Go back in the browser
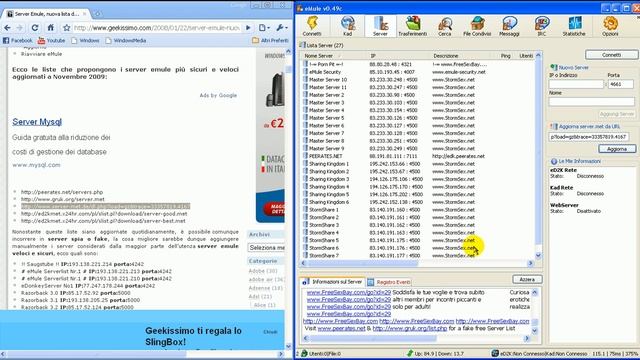The image size is (640, 360). [x=7, y=28]
